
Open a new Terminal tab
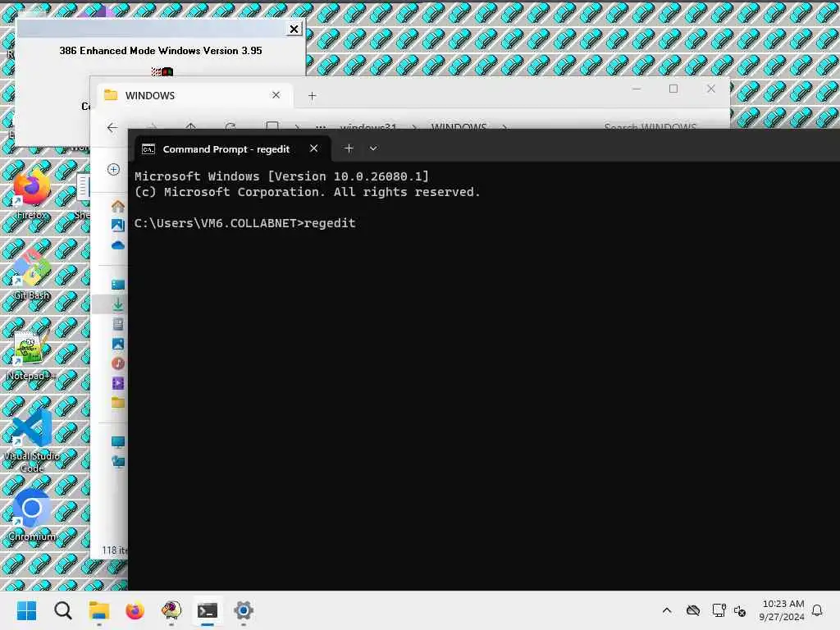point(349,148)
